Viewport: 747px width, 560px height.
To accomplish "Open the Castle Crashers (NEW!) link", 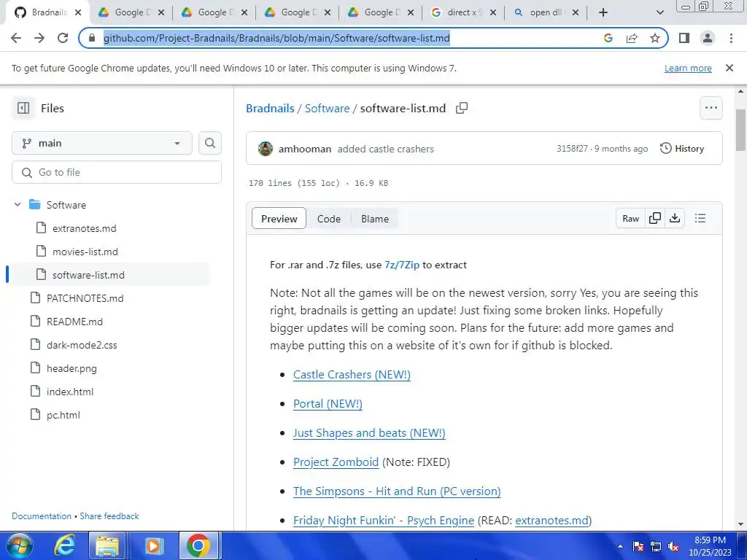I will [x=352, y=375].
